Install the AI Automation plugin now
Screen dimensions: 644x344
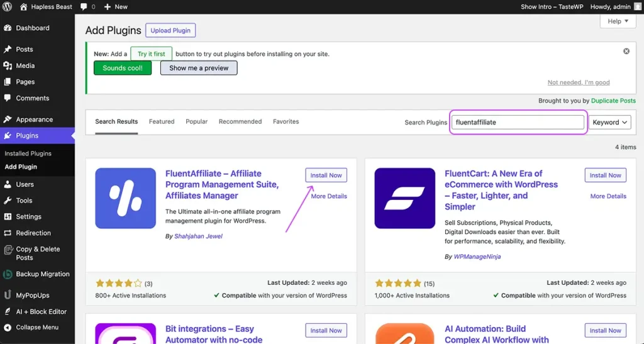tap(606, 330)
